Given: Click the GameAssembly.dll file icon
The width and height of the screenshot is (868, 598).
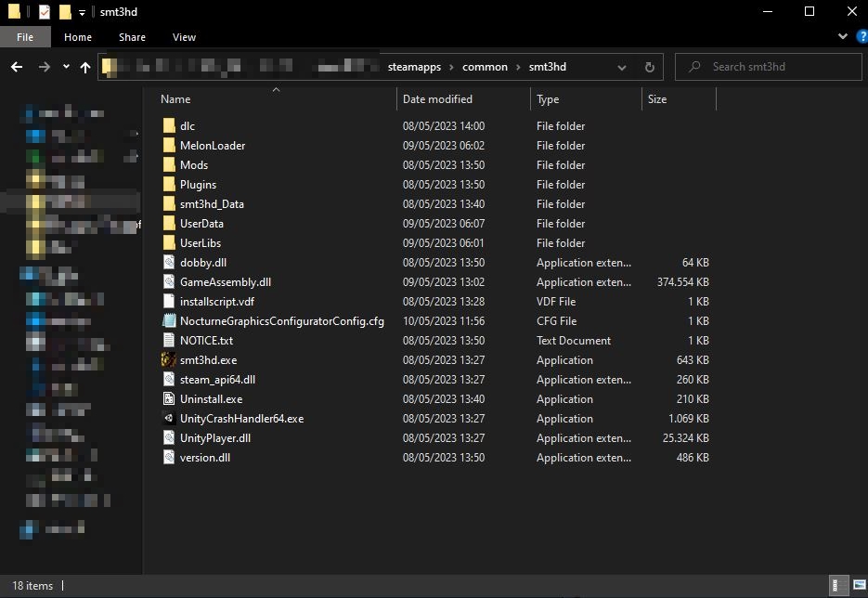Looking at the screenshot, I should 169,282.
